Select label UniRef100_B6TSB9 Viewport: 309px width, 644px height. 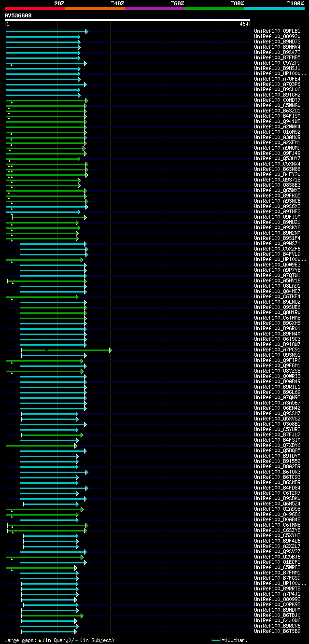pos(278,631)
